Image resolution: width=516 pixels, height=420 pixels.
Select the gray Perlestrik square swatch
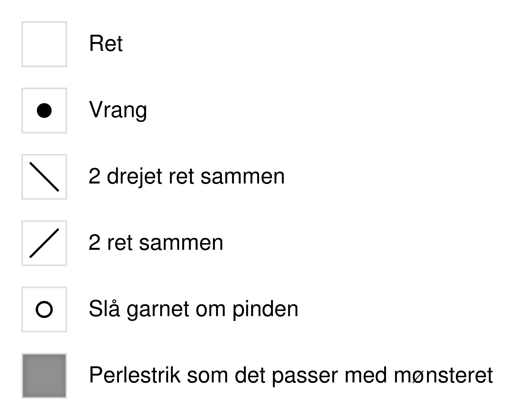tap(44, 376)
